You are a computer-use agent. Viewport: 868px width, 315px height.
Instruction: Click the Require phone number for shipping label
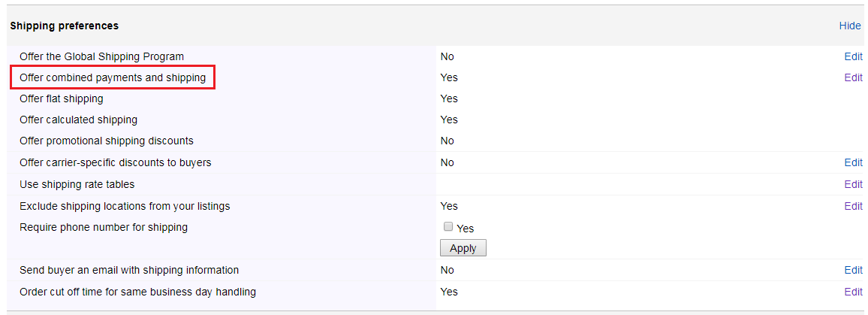click(x=104, y=227)
